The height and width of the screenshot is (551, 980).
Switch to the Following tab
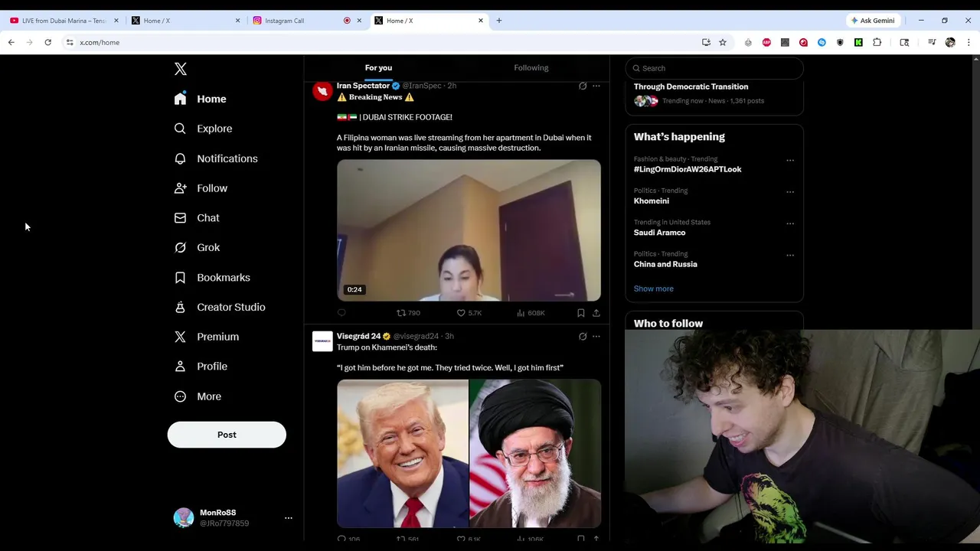click(x=531, y=67)
